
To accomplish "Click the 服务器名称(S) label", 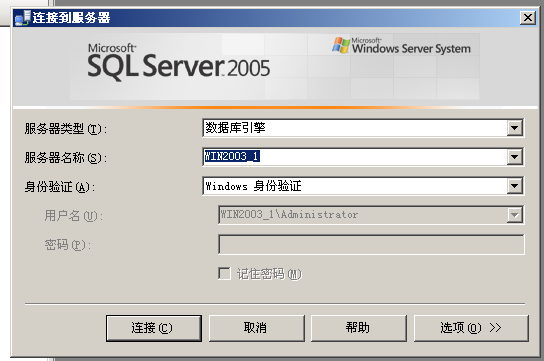I will tap(66, 158).
